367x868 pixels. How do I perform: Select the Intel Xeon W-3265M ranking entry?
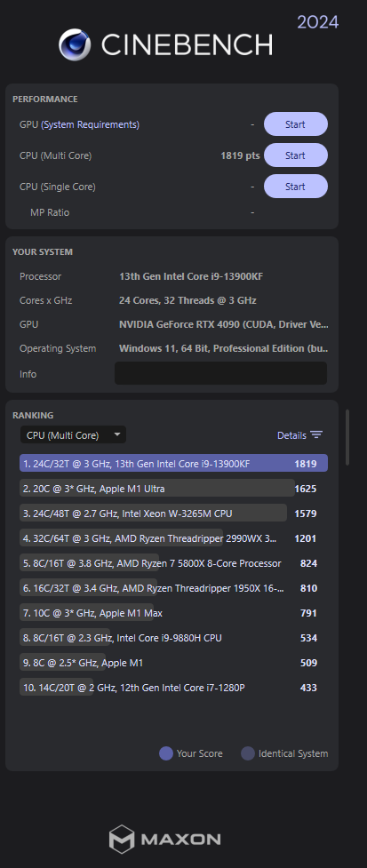pyautogui.click(x=174, y=514)
